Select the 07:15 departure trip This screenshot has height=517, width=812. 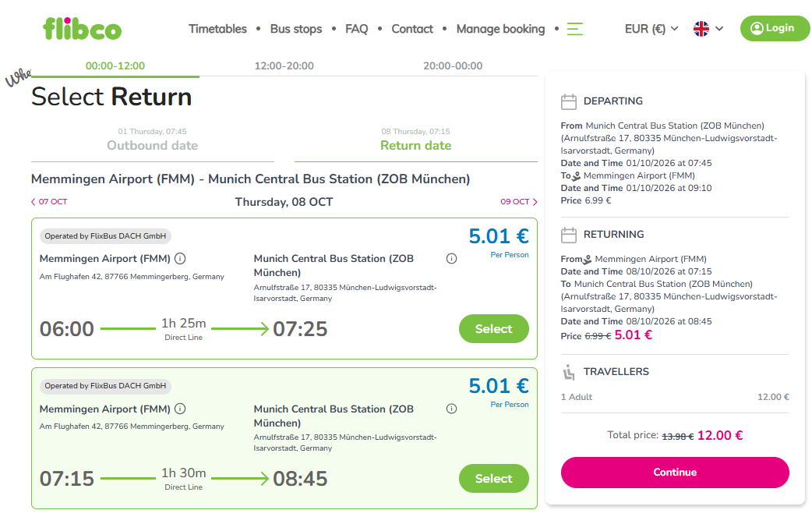(x=493, y=479)
